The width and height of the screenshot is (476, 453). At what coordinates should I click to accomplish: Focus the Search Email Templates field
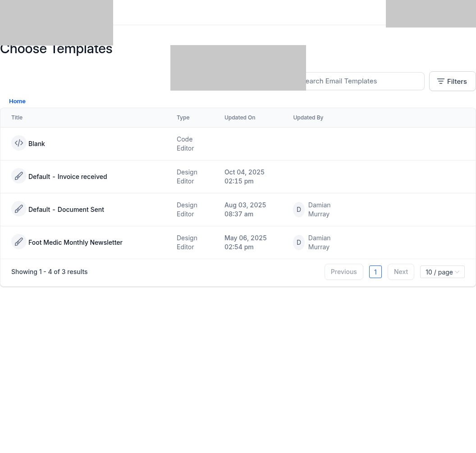pyautogui.click(x=365, y=81)
